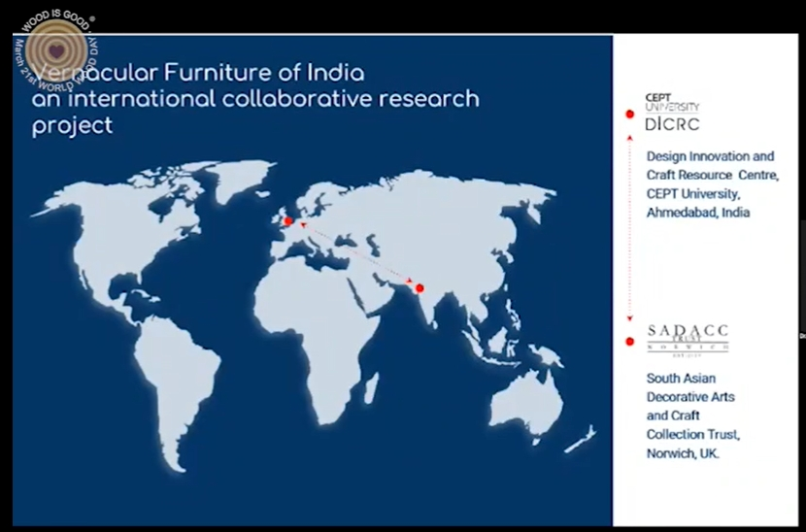Click the red location marker on India
The width and height of the screenshot is (806, 532).
tap(420, 288)
